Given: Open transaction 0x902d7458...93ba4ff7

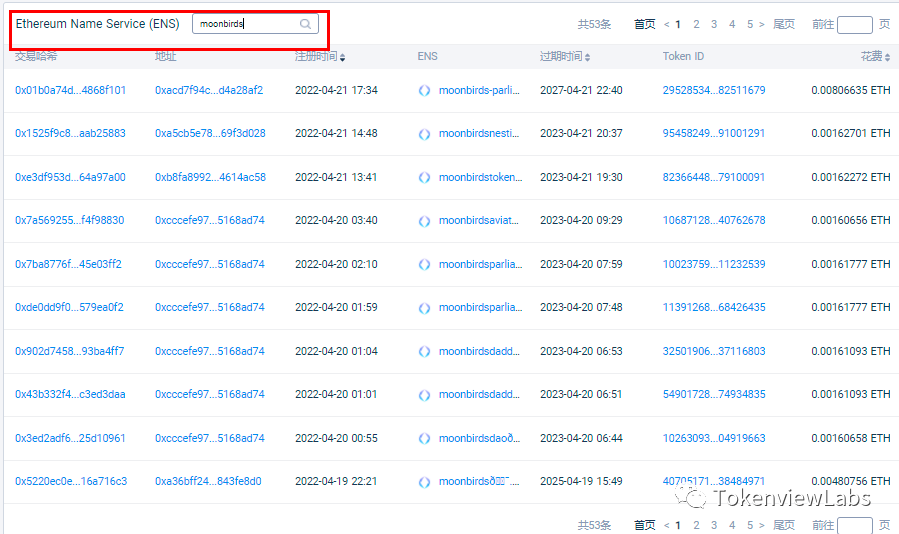Looking at the screenshot, I should pyautogui.click(x=69, y=351).
